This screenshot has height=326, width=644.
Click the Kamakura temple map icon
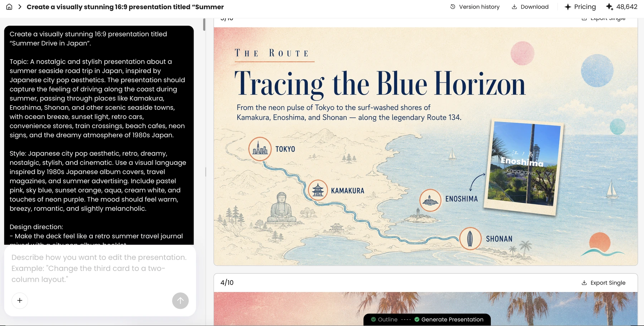[x=318, y=190]
